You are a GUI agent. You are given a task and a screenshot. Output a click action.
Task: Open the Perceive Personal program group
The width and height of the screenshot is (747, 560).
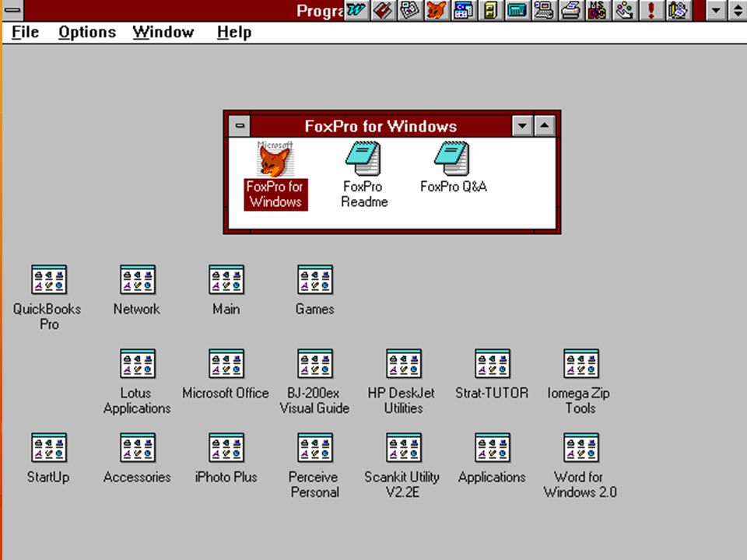(x=315, y=448)
